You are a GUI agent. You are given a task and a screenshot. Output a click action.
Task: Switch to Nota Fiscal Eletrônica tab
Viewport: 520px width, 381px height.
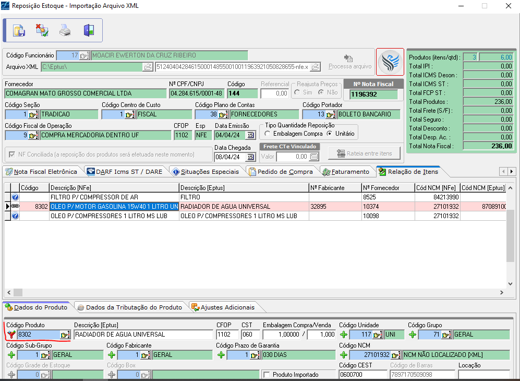click(42, 172)
